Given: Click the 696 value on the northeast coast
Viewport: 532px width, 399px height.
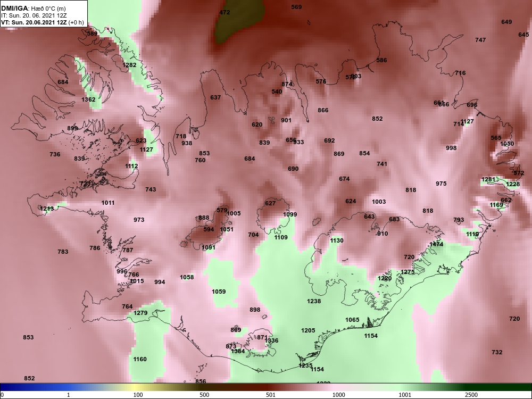Looking at the screenshot, I should tap(472, 105).
